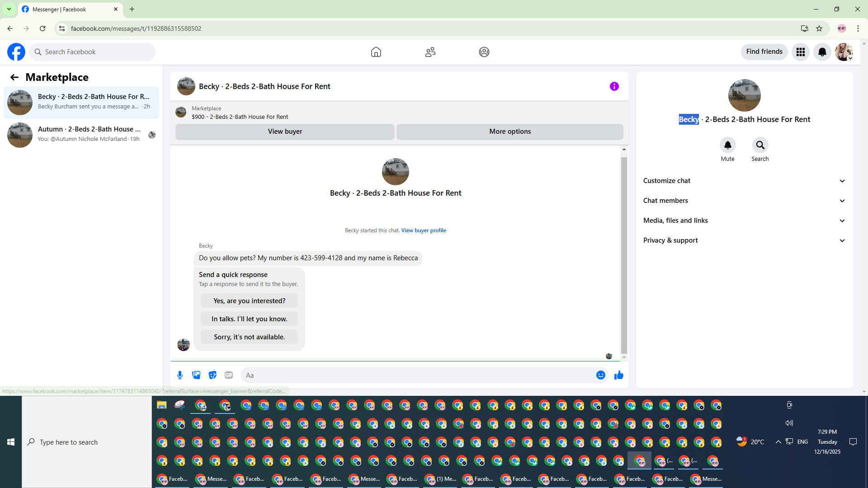Switch the ENG input language indicator

point(803,442)
